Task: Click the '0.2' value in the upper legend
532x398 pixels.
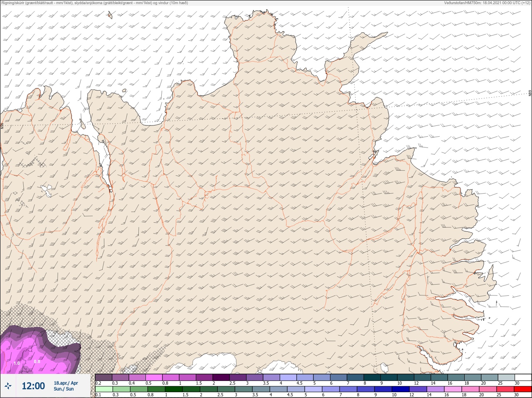Action: 98,383
